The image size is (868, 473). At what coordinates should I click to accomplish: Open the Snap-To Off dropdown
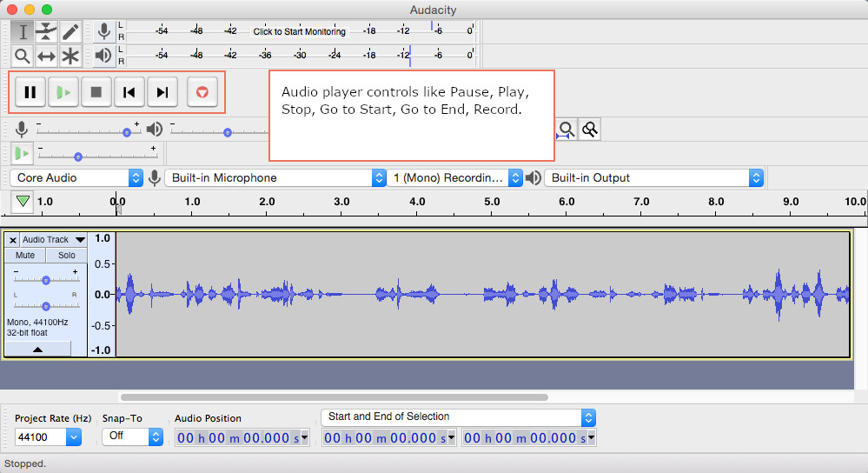(132, 436)
